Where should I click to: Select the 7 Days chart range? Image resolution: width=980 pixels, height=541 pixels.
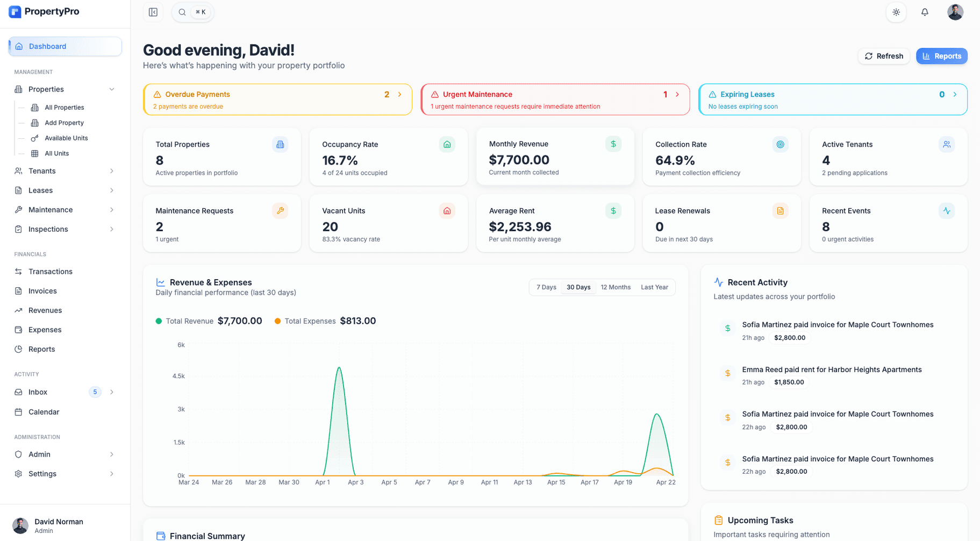tap(546, 287)
